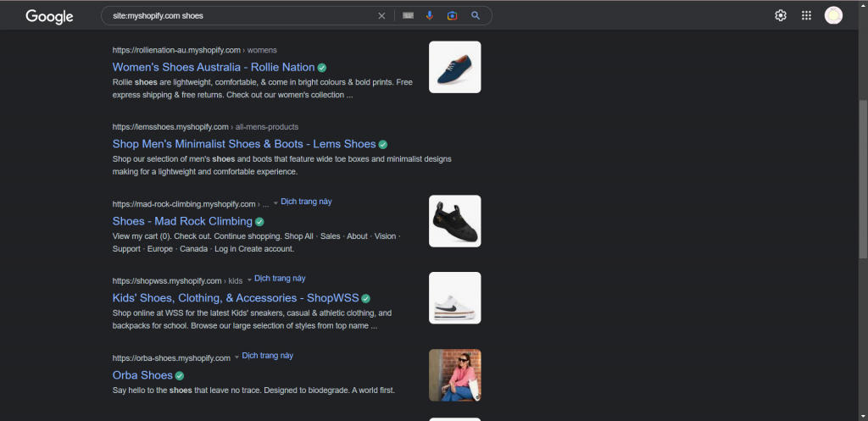868x421 pixels.
Task: Click the verified badge beside ShopWSS
Action: pos(365,299)
